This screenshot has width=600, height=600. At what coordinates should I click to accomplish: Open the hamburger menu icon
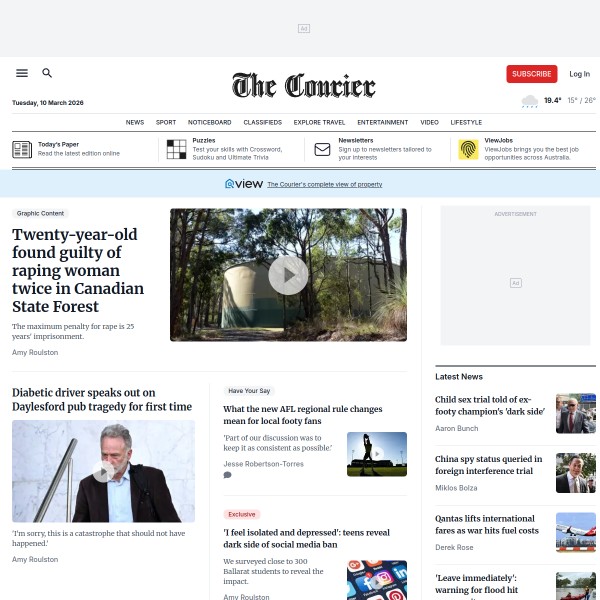pos(22,73)
